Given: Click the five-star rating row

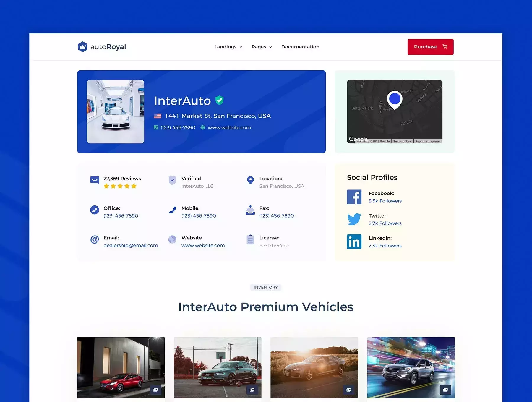Looking at the screenshot, I should tap(120, 186).
